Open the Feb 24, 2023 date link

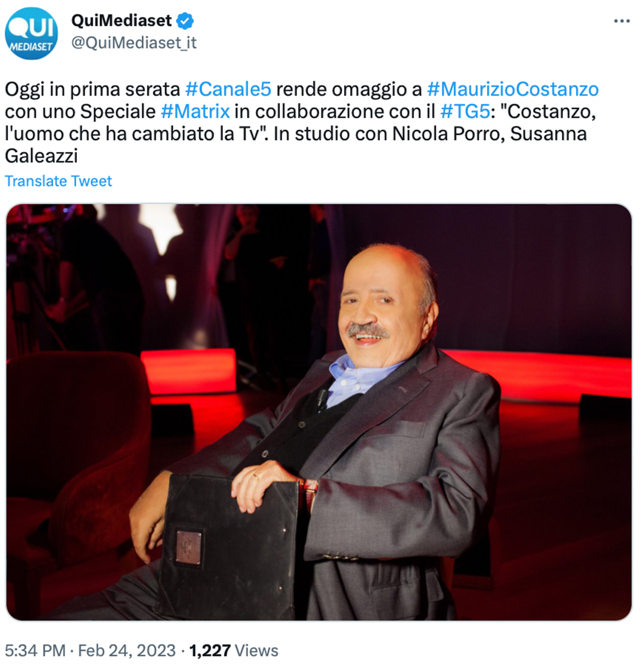pos(127,651)
